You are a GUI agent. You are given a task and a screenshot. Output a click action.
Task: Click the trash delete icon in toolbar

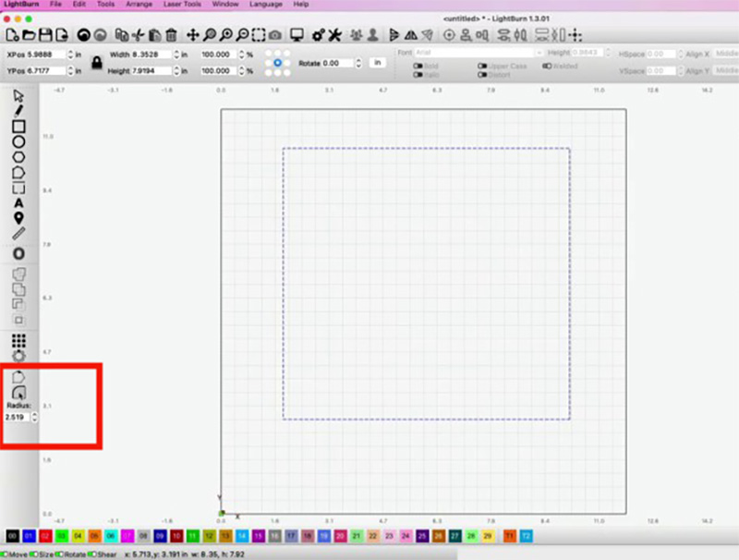[x=171, y=35]
